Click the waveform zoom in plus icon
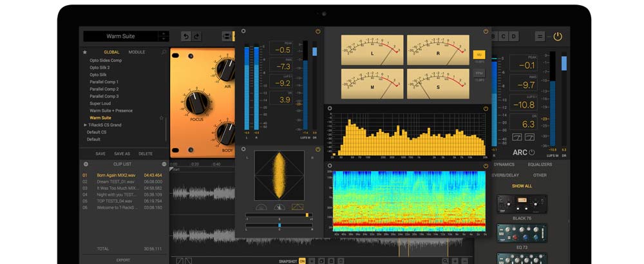Viewport: 644px width, 264px height. pyautogui.click(x=455, y=261)
